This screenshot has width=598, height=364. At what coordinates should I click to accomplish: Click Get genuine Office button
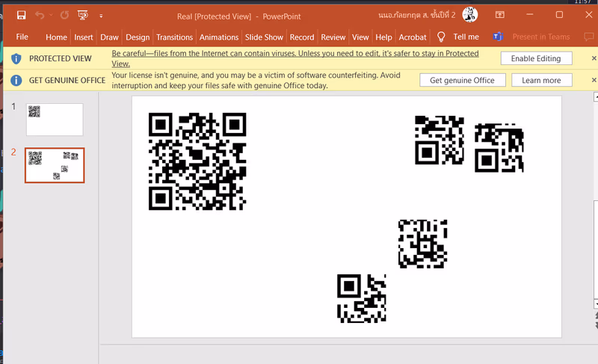click(462, 80)
